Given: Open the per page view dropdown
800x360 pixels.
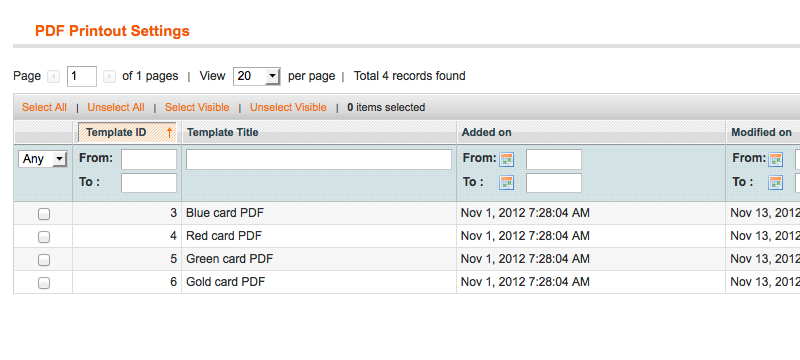Looking at the screenshot, I should (257, 76).
